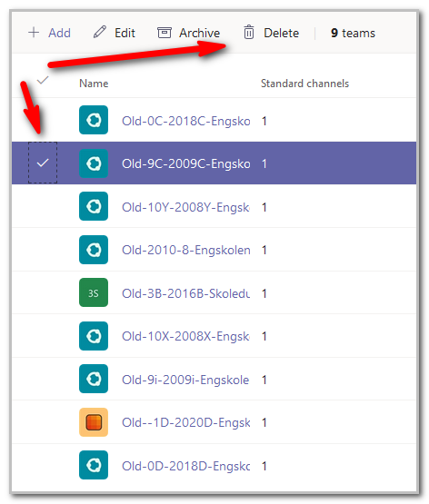The width and height of the screenshot is (429, 504).
Task: Toggle the select-all checkmark in header
Action: click(43, 80)
